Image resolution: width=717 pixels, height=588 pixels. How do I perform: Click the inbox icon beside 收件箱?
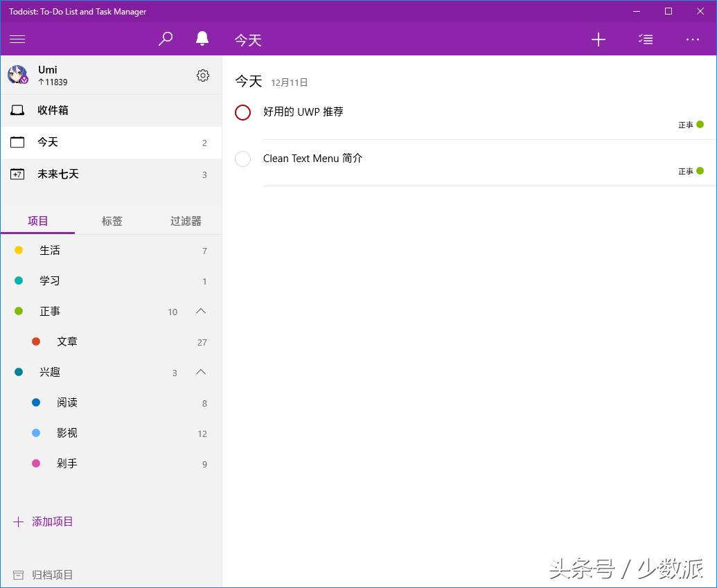pos(17,110)
